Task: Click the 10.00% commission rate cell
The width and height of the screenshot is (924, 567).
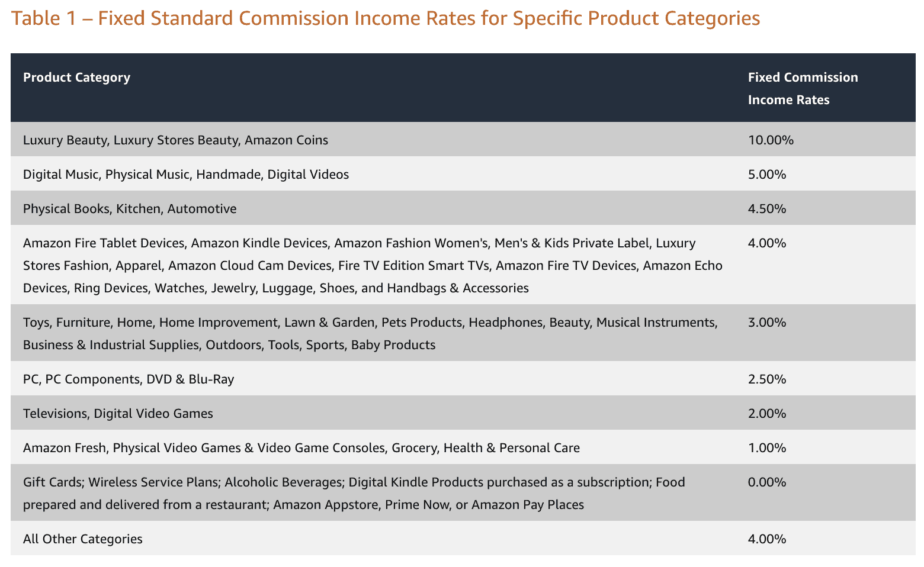Action: 771,140
